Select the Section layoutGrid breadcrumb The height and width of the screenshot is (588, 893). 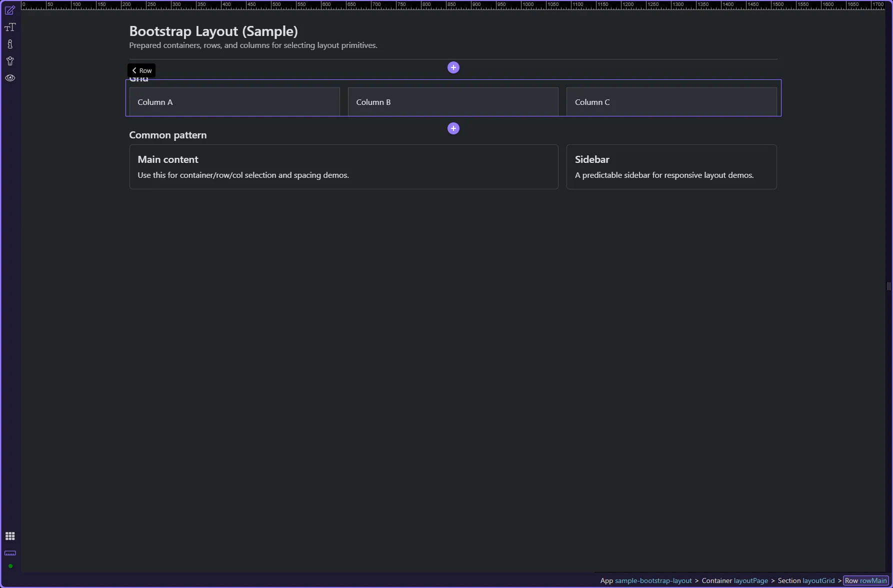(806, 581)
